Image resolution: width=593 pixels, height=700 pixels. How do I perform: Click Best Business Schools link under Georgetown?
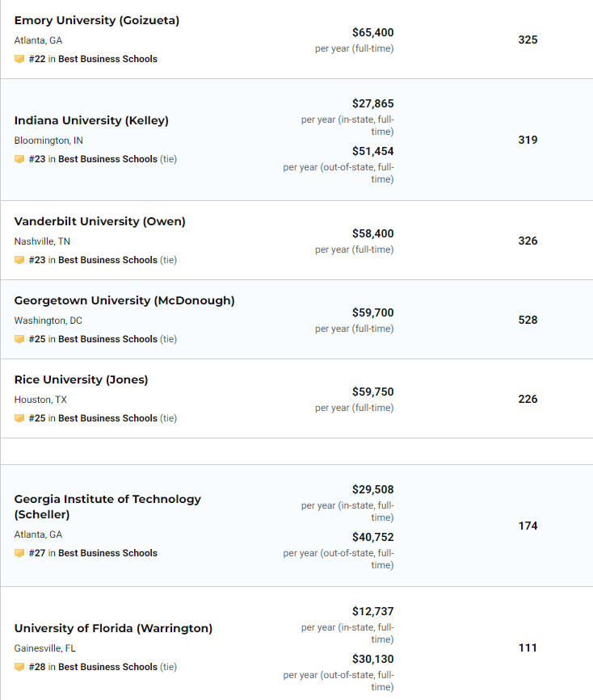point(107,339)
